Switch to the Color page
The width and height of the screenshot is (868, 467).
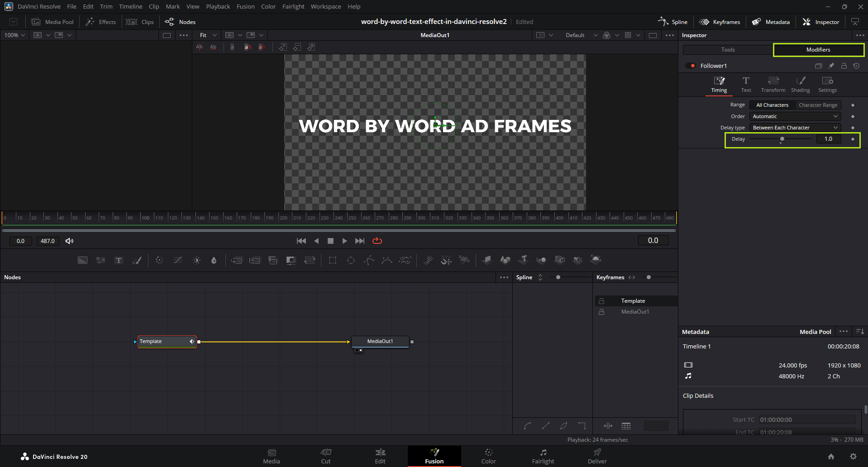(488, 456)
